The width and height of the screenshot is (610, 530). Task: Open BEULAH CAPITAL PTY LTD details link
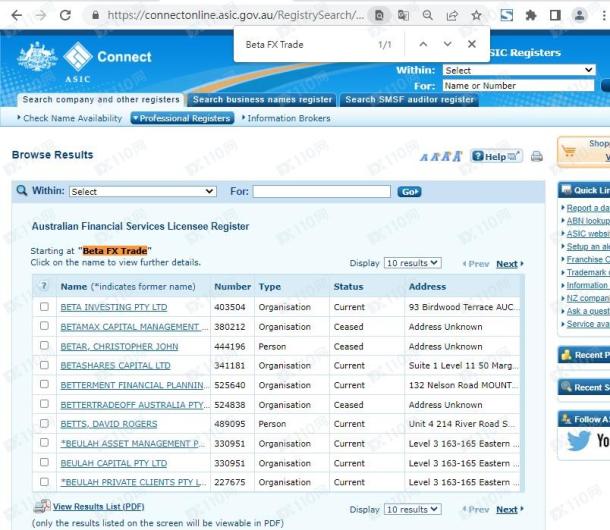(114, 463)
